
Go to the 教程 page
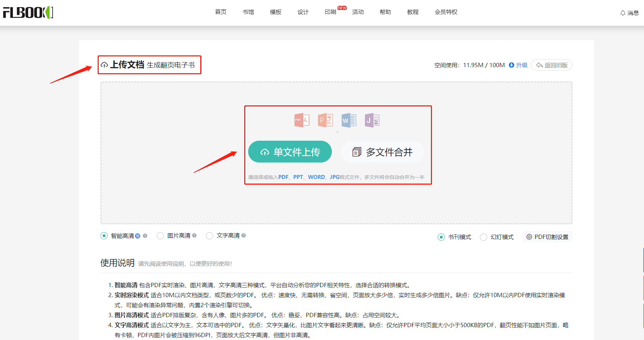click(413, 12)
